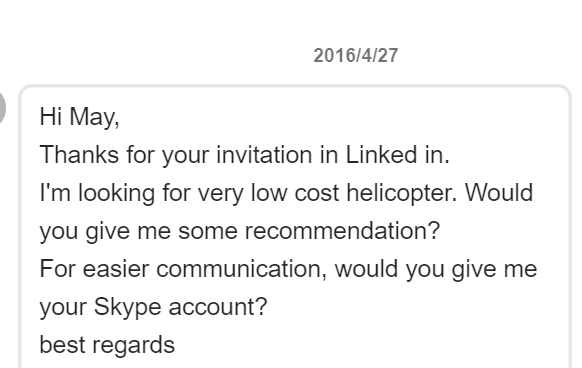This screenshot has width=582, height=368.
Task: Click the message bubble's top border
Action: pyautogui.click(x=295, y=87)
